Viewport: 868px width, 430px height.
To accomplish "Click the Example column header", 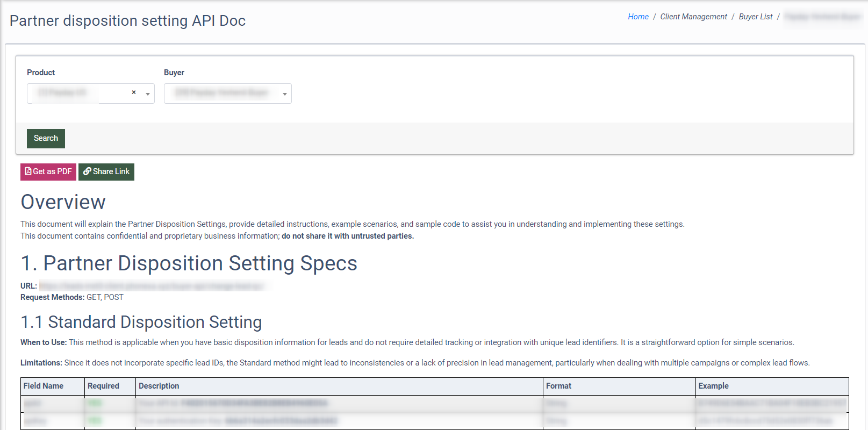I will [x=713, y=386].
